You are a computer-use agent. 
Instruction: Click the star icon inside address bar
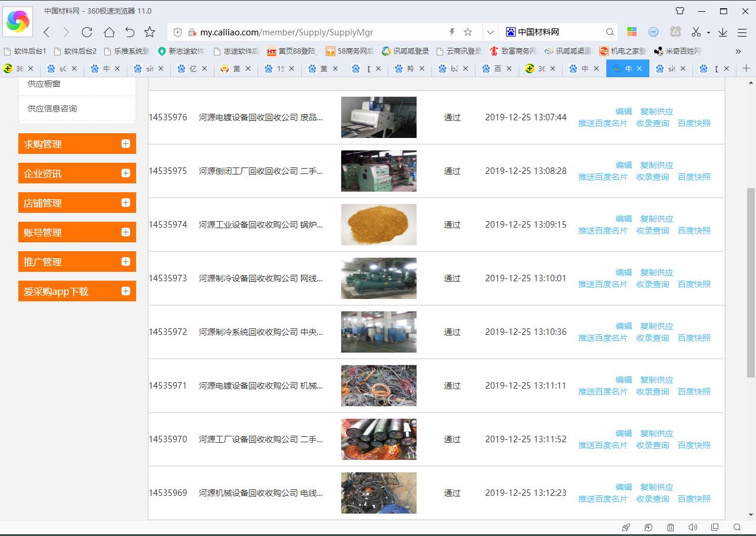tap(468, 32)
